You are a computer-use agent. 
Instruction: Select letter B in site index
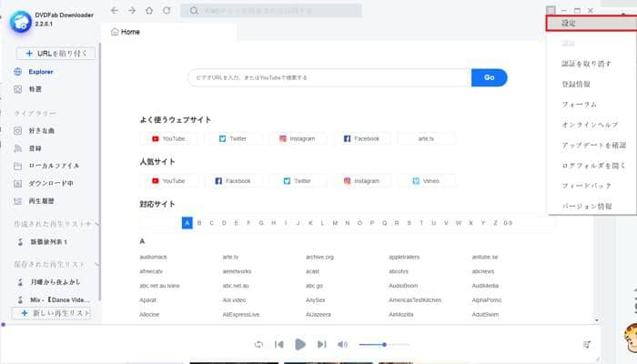(199, 223)
